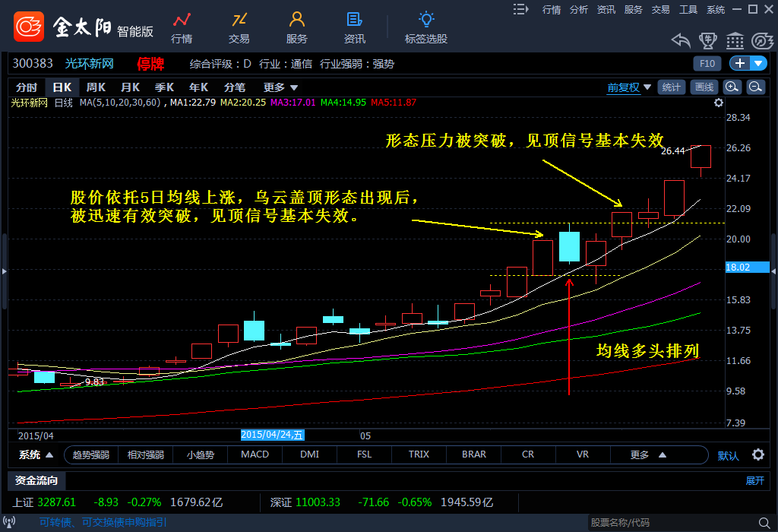Click the 统计 statistics button
The image size is (778, 532).
671,87
